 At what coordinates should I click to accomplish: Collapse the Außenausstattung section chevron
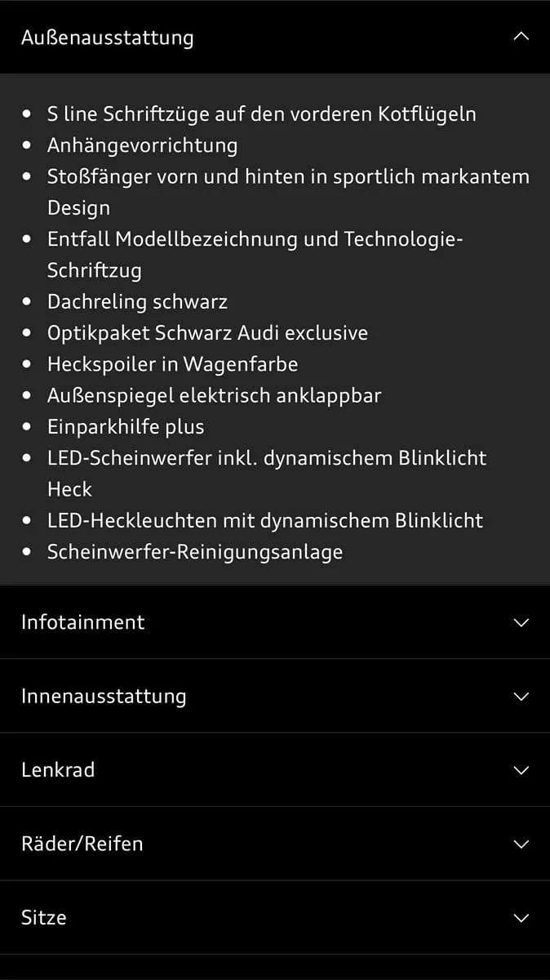pyautogui.click(x=521, y=37)
